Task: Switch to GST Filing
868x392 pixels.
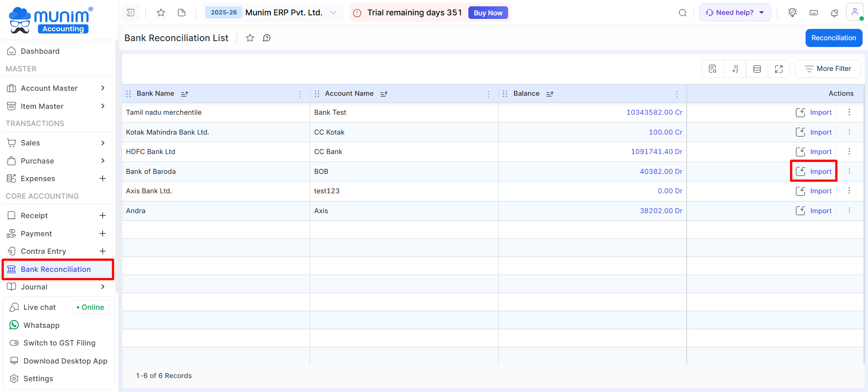Action: coord(59,343)
